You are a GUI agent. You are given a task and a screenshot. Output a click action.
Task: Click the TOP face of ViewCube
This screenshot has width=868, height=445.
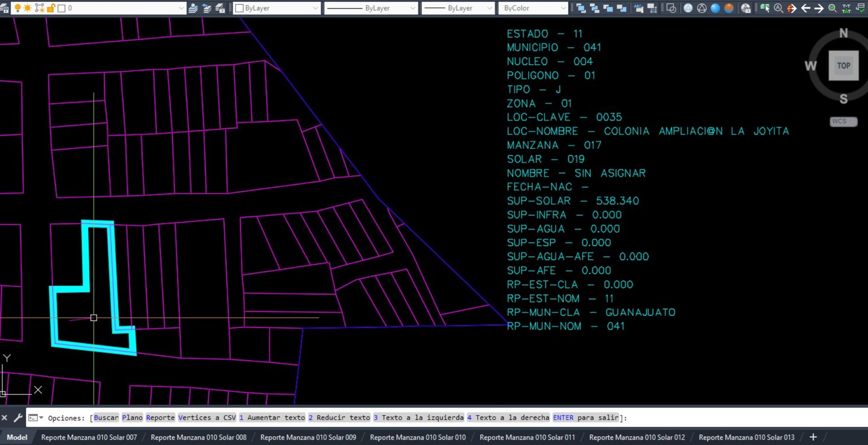(843, 66)
